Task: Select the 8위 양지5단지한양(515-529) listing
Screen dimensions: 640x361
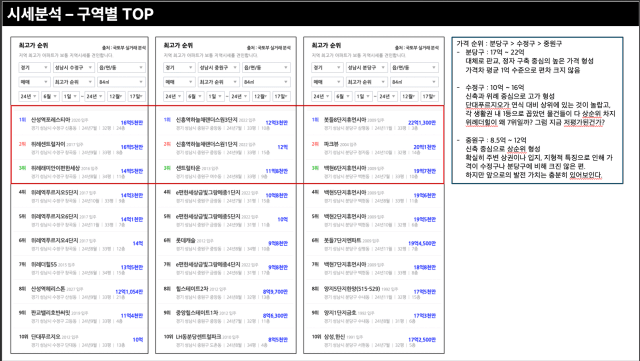Action: (x=374, y=292)
